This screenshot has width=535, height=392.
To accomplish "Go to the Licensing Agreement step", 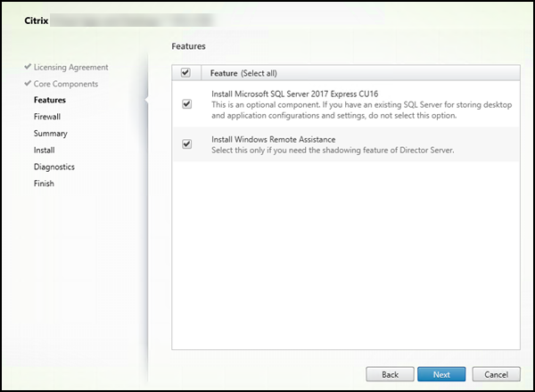I will (x=70, y=68).
